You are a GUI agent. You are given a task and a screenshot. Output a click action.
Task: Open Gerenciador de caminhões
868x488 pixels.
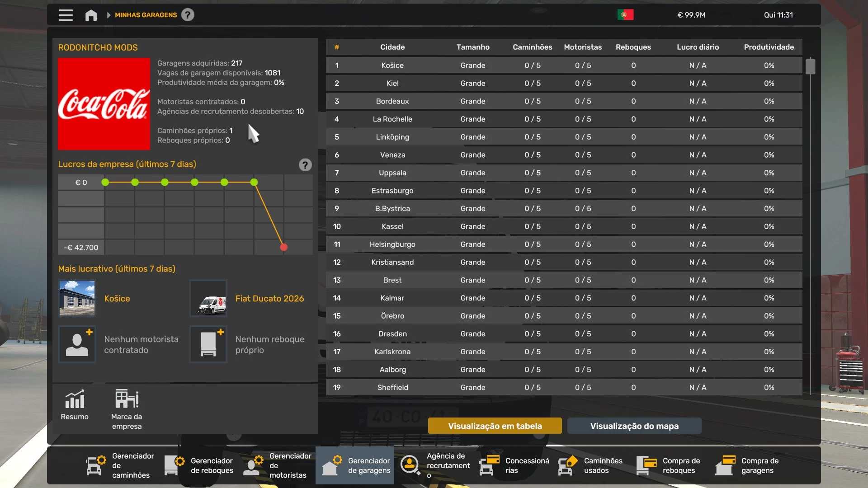click(120, 465)
